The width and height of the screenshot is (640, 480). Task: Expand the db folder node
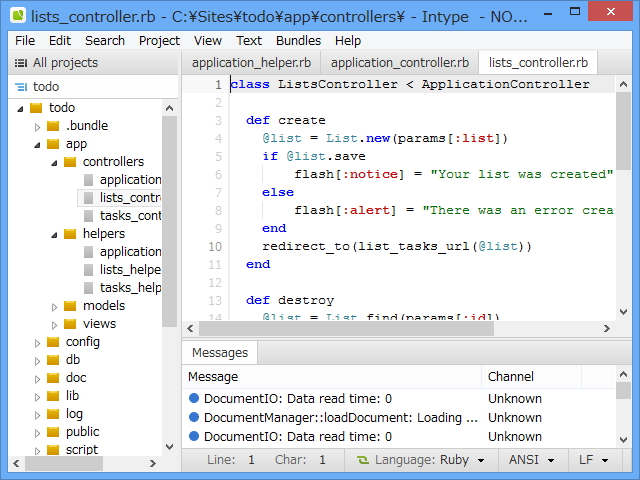37,361
